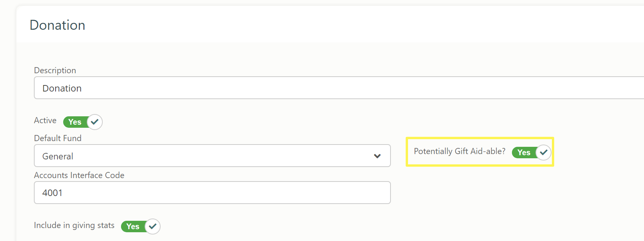Click the green Yes on Gift Aid-able toggle

click(524, 153)
